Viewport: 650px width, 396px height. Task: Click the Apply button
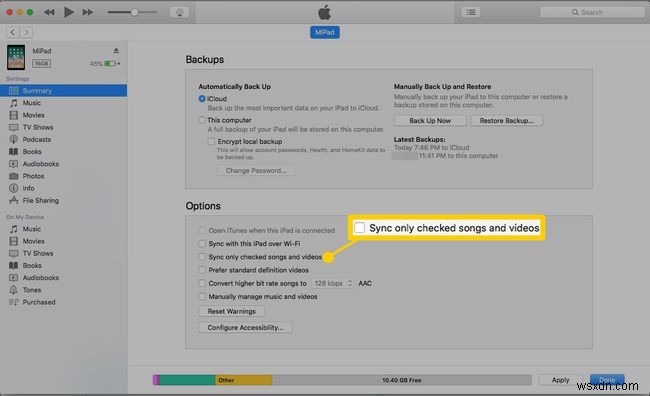point(560,380)
